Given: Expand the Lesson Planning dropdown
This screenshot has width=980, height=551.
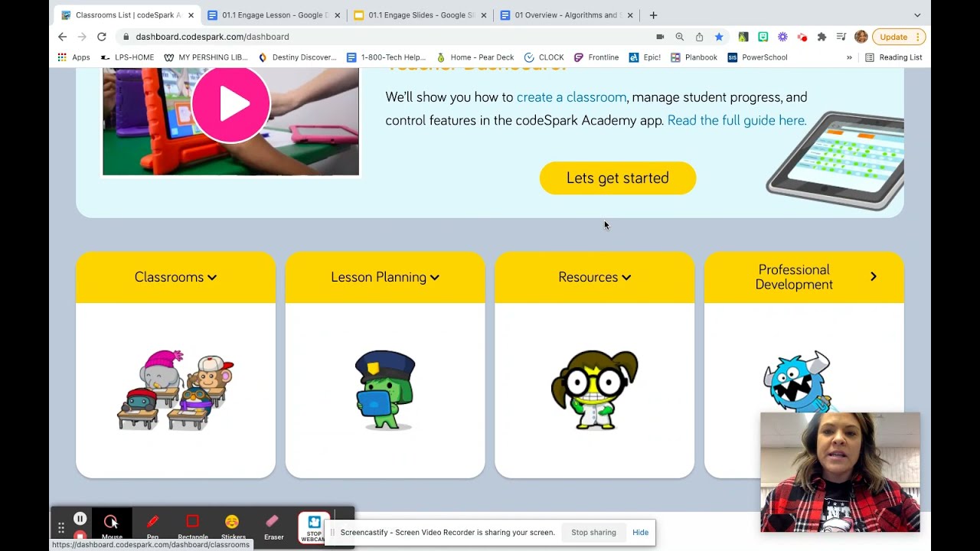Looking at the screenshot, I should click(x=385, y=277).
